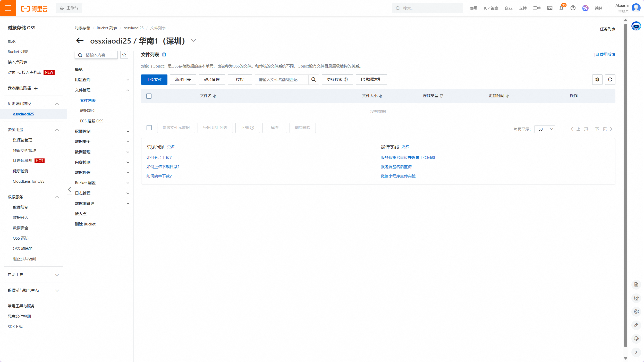
Task: Toggle the select-all checkbox in table header
Action: pyautogui.click(x=149, y=96)
